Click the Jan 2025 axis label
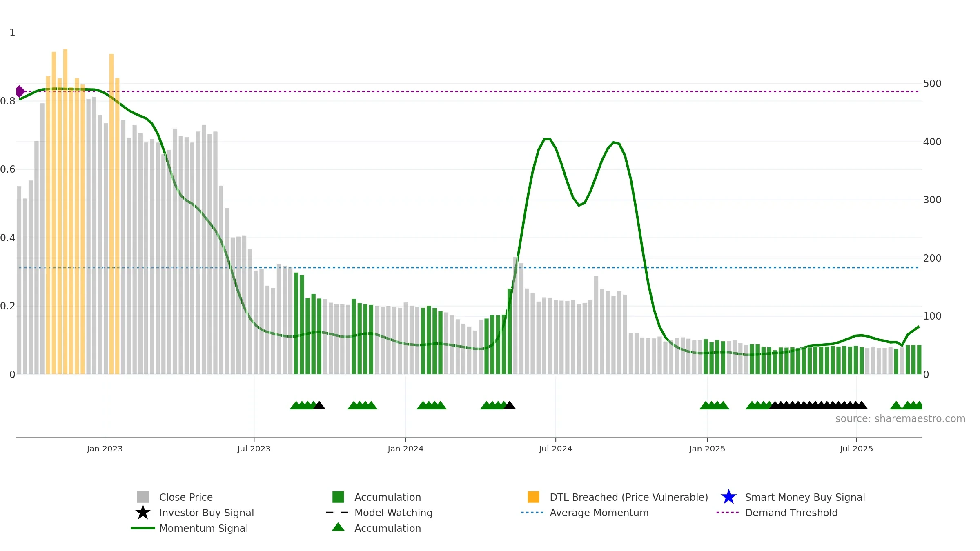 point(707,449)
